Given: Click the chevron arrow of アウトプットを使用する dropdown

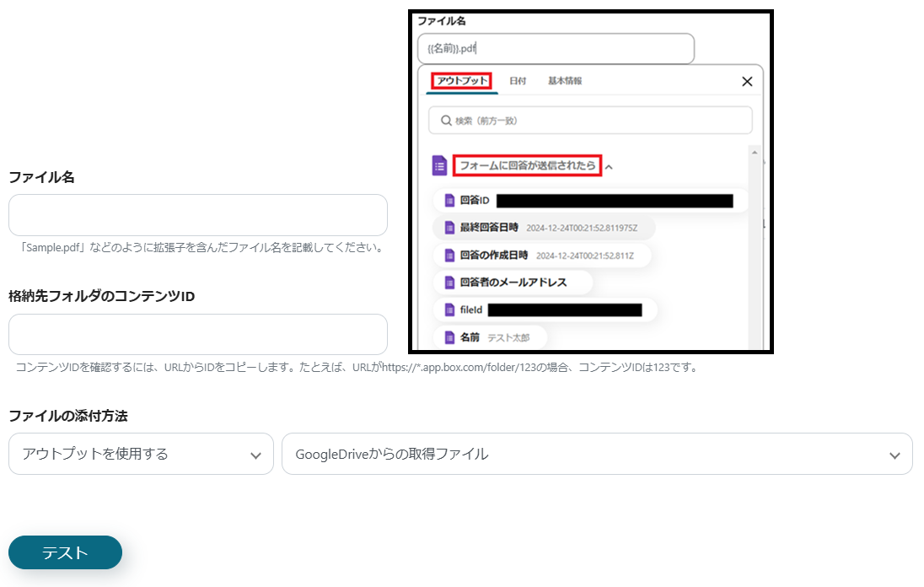Looking at the screenshot, I should tap(255, 455).
